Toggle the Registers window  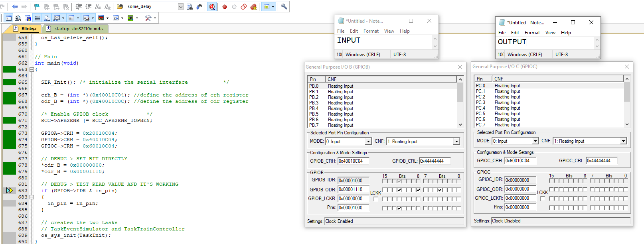(x=38, y=18)
